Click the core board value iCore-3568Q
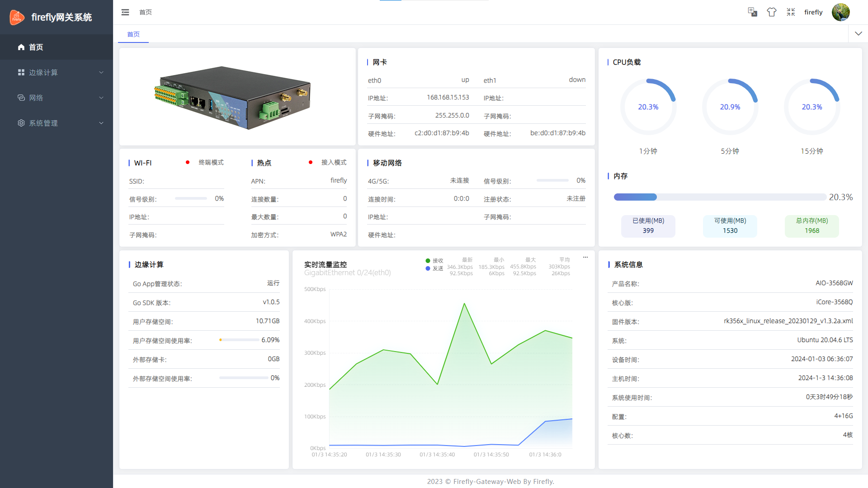The width and height of the screenshot is (868, 488). coord(835,302)
